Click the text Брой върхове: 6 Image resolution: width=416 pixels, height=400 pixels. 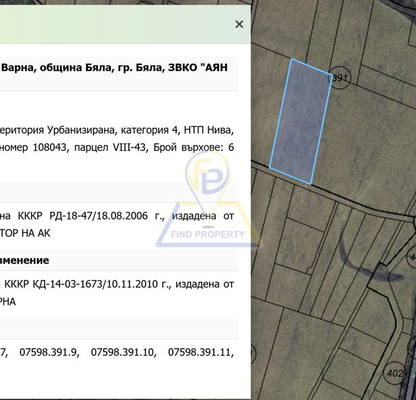[194, 147]
